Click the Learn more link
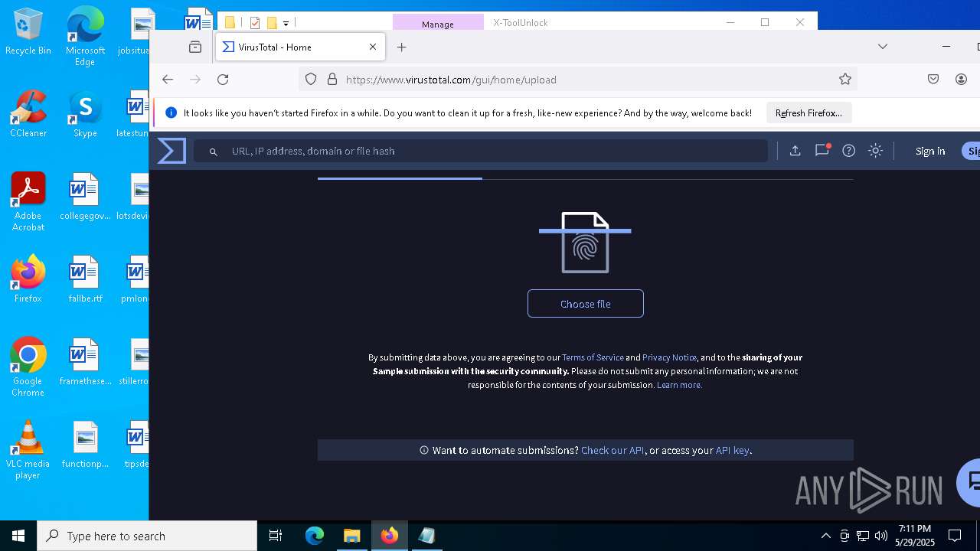The height and width of the screenshot is (551, 980). click(679, 385)
